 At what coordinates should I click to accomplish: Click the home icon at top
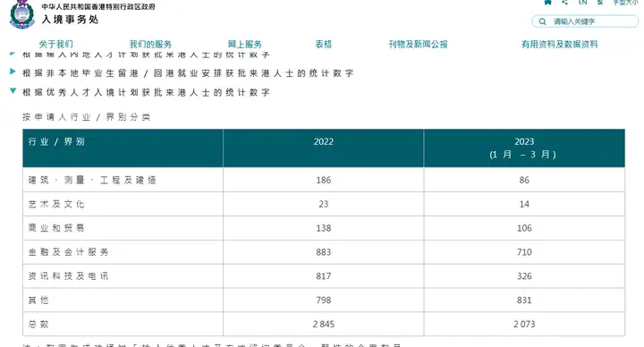pos(547,2)
